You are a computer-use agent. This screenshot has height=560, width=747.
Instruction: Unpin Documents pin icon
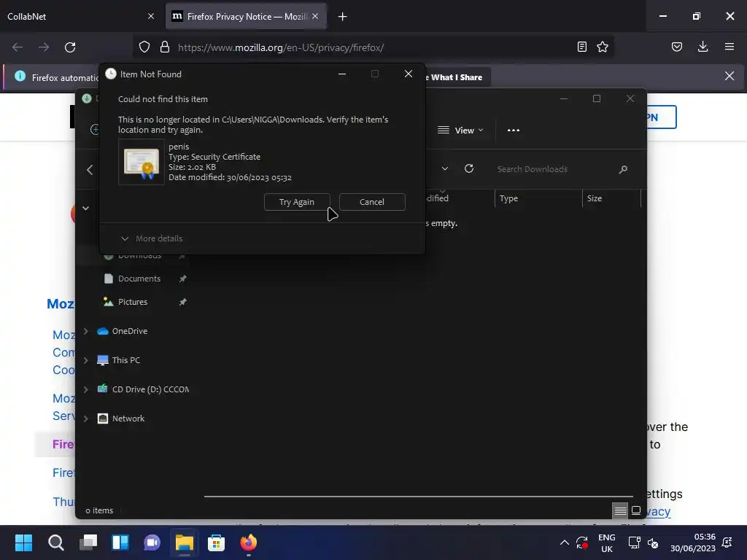pos(182,279)
